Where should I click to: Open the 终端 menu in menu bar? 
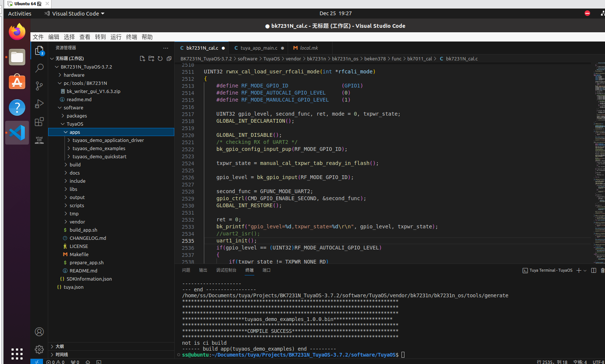(x=132, y=37)
